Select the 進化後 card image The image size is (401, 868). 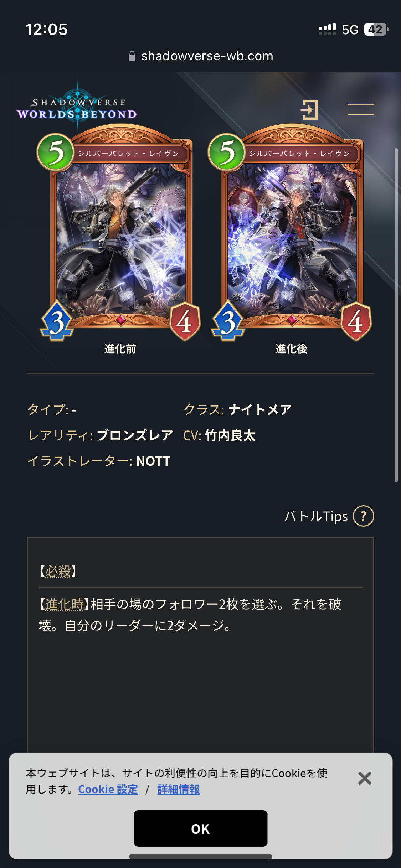click(x=290, y=233)
